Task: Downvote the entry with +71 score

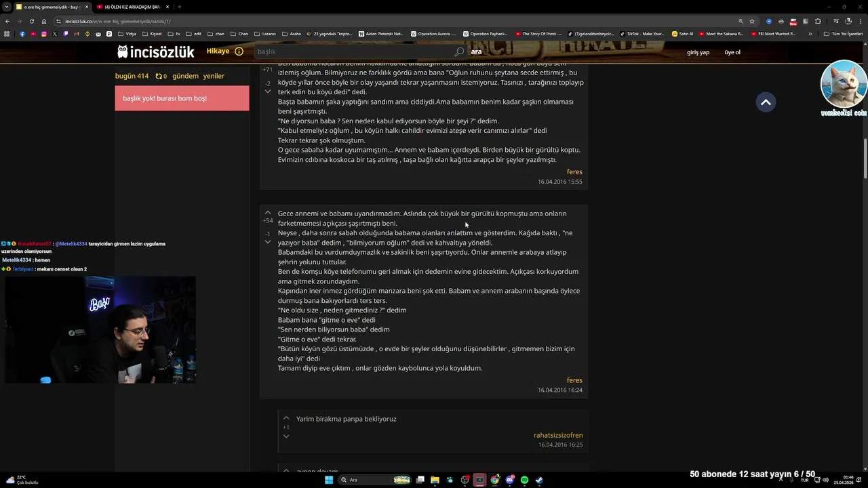Action: point(268,91)
